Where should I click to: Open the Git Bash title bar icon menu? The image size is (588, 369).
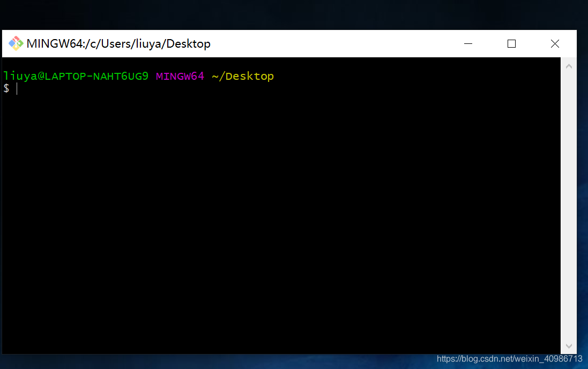click(16, 43)
